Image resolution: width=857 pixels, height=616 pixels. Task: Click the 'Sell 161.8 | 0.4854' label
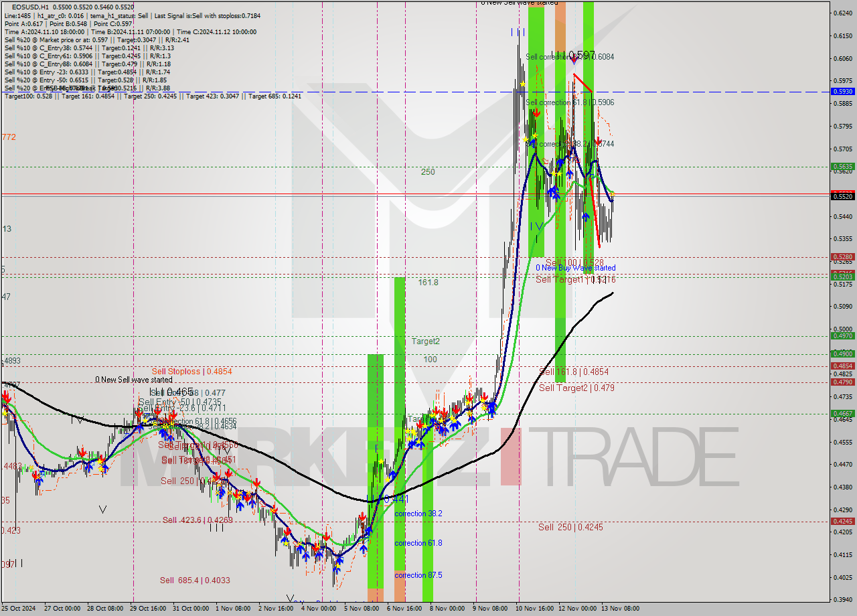pos(574,371)
